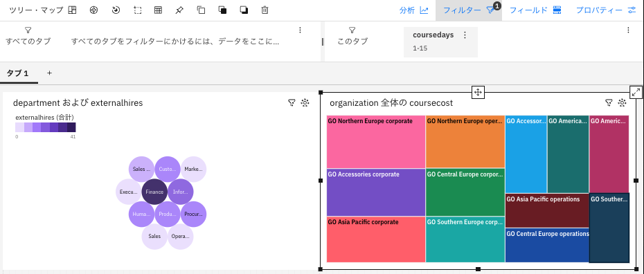
Task: Add a new tab with the plus button
Action: pyautogui.click(x=49, y=73)
